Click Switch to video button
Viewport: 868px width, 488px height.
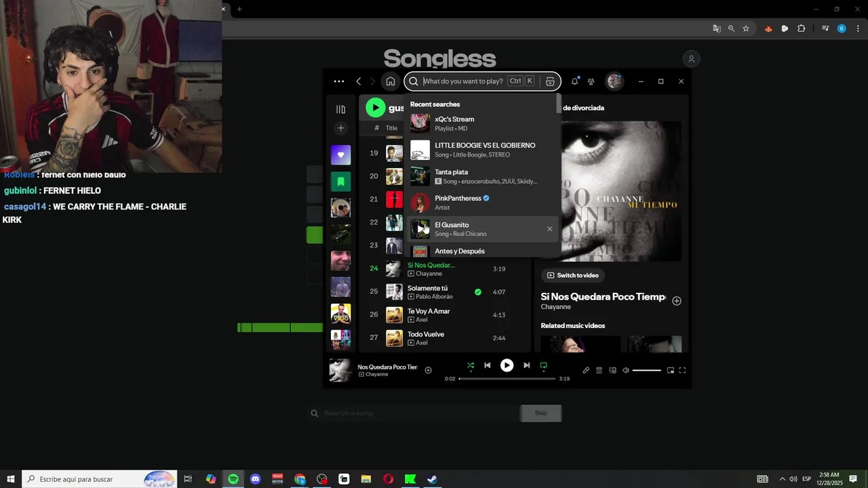[x=572, y=275]
